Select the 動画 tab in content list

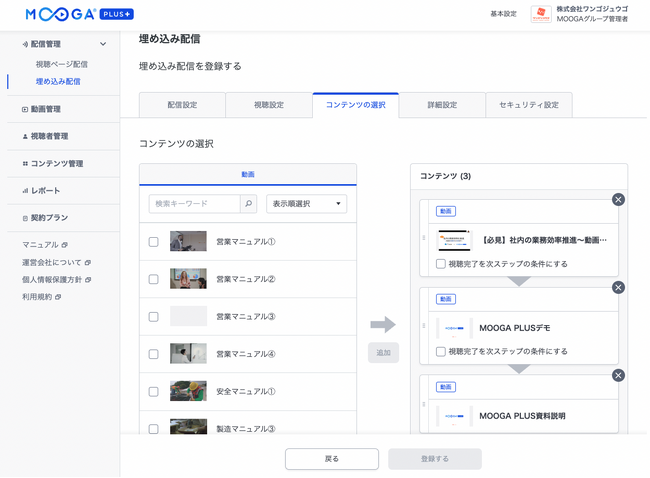[248, 175]
